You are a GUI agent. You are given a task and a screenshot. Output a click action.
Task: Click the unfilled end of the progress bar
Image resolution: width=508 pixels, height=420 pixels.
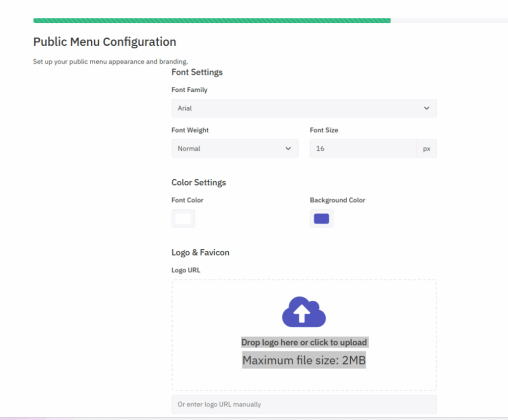coord(448,21)
